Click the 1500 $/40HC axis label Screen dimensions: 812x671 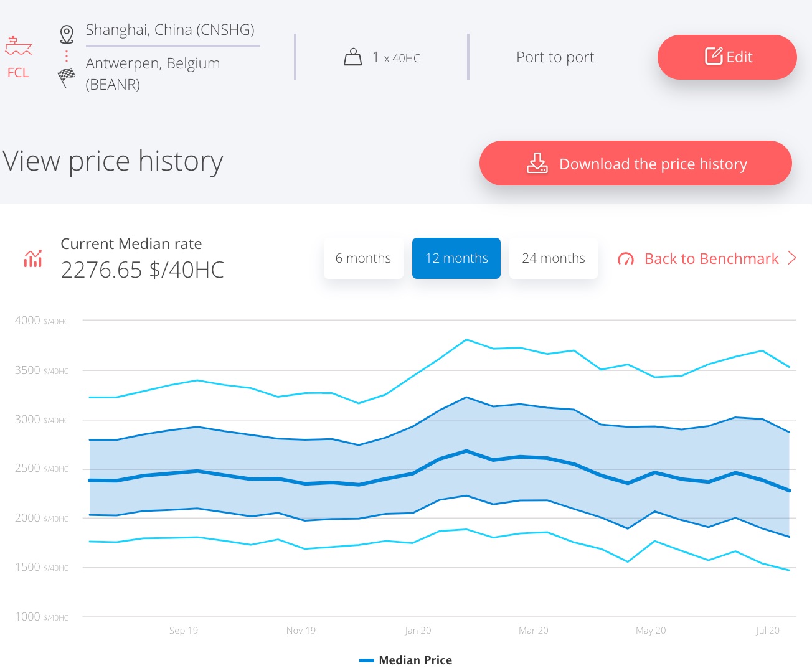[42, 567]
